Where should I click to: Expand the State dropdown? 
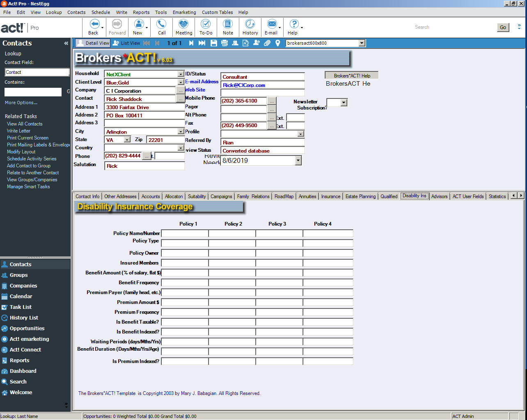[127, 140]
